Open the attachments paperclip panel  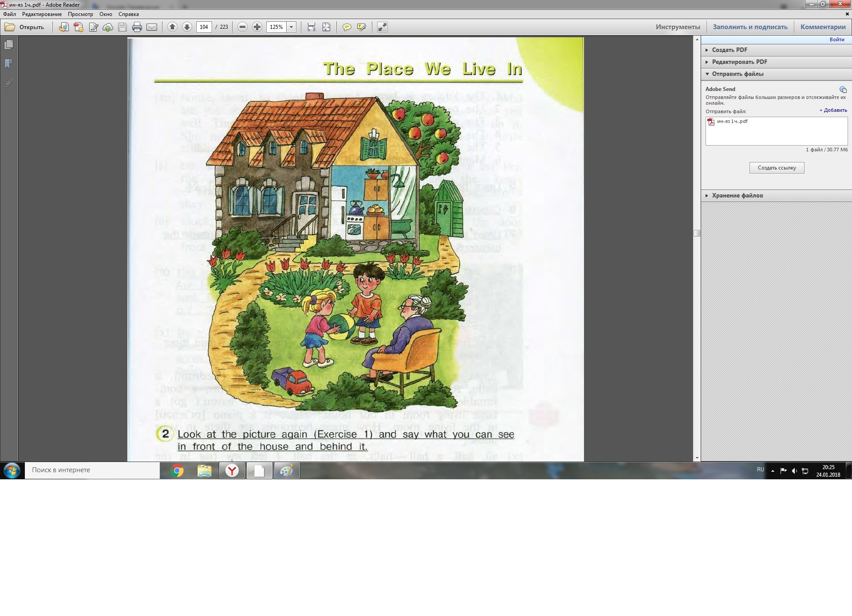tap(8, 83)
